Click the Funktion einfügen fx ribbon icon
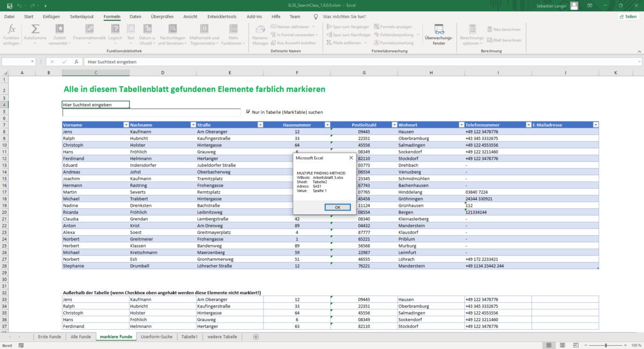 coord(11,29)
